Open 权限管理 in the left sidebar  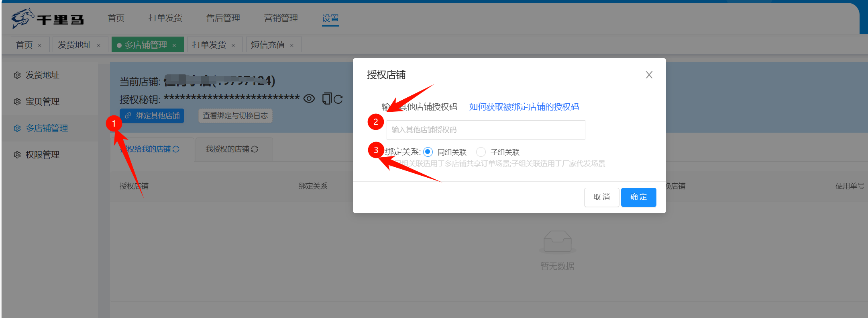point(42,155)
